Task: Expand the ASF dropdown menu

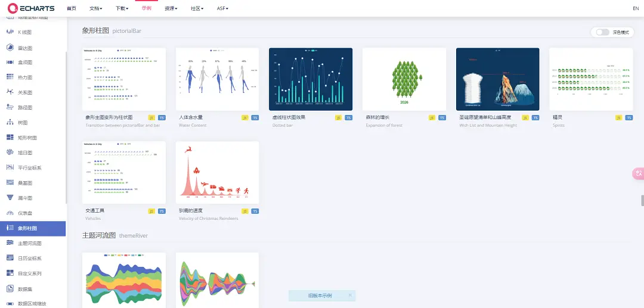Action: point(222,8)
